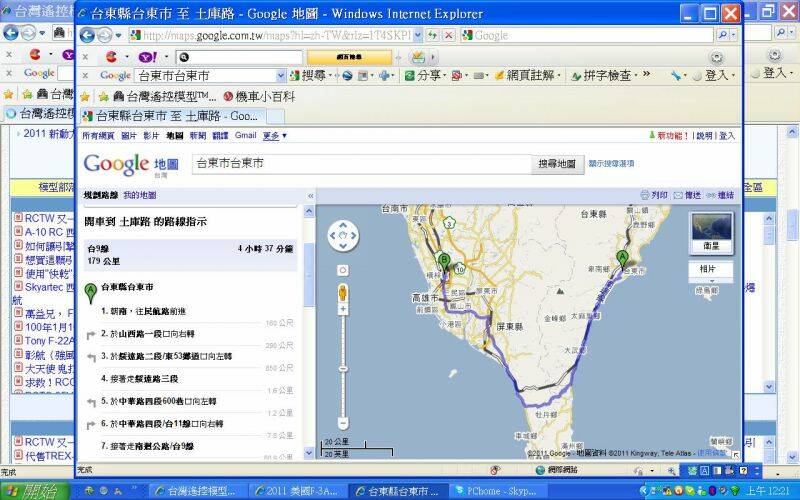Image resolution: width=800 pixels, height=500 pixels.
Task: Open the recent pages dropdown next to Forward
Action: 118,35
